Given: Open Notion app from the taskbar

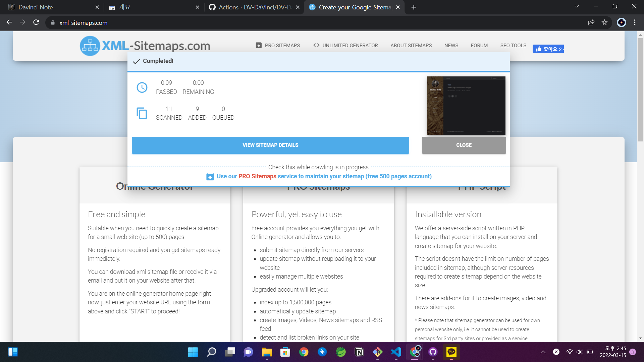Looking at the screenshot, I should point(359,352).
